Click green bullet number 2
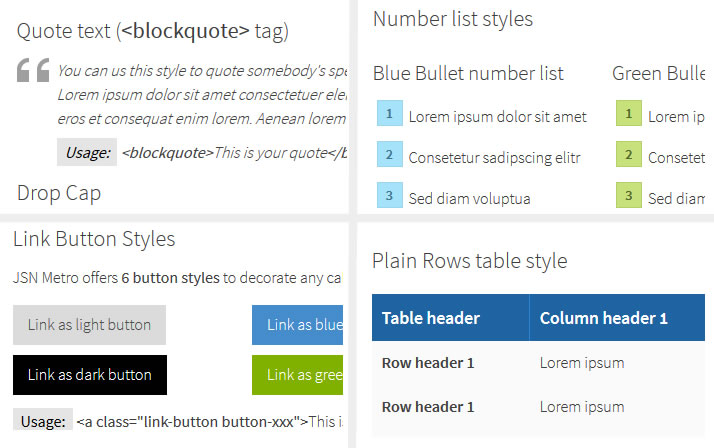714x448 pixels. tap(629, 154)
